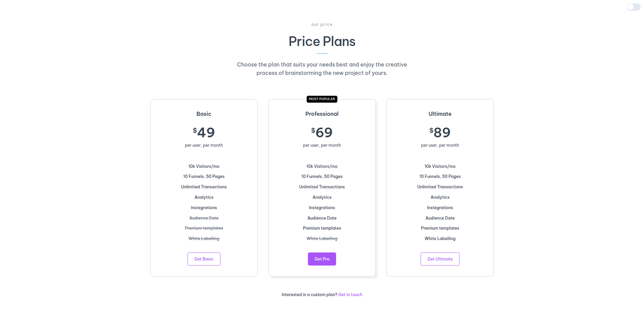Click the Get Basic button
Image resolution: width=644 pixels, height=329 pixels.
tap(204, 259)
